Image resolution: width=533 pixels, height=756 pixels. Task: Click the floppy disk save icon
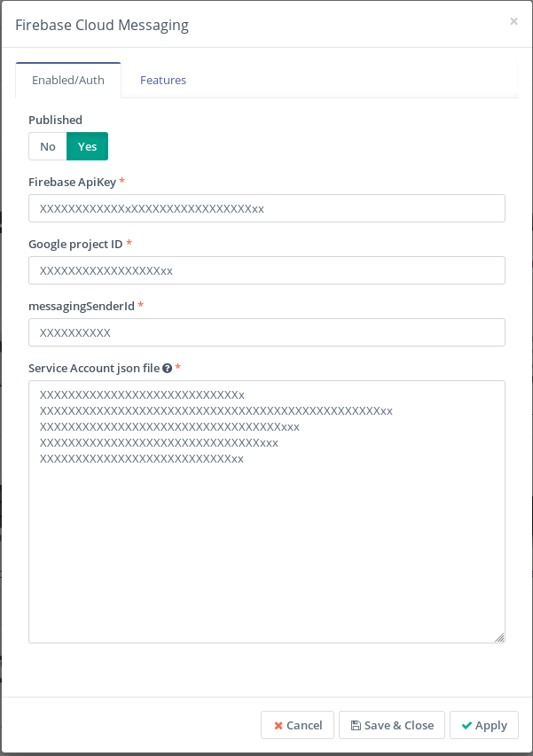tap(356, 725)
